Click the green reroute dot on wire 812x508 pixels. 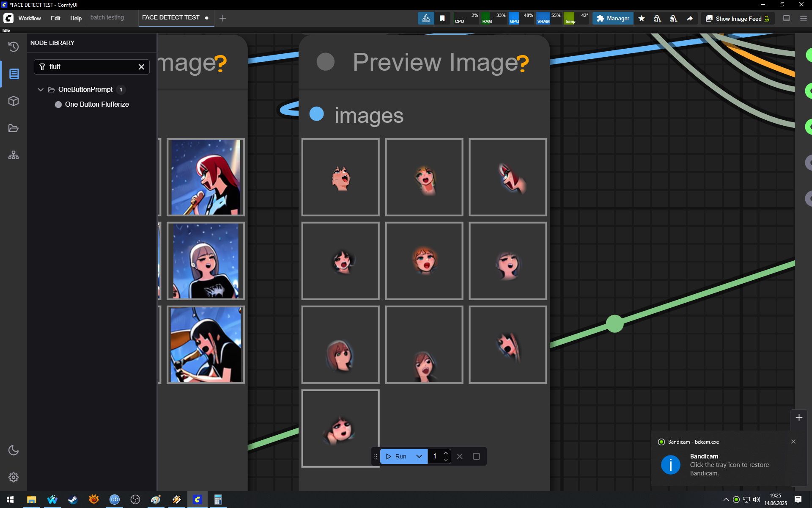[x=614, y=324]
